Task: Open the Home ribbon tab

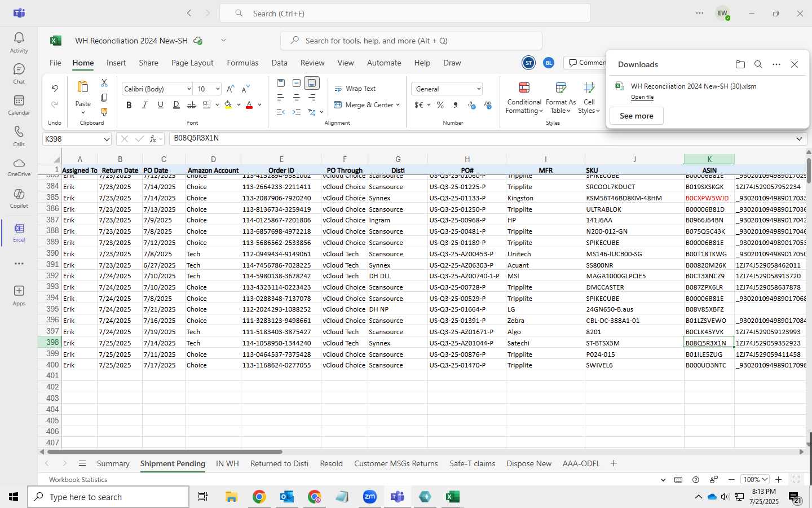Action: [x=83, y=63]
